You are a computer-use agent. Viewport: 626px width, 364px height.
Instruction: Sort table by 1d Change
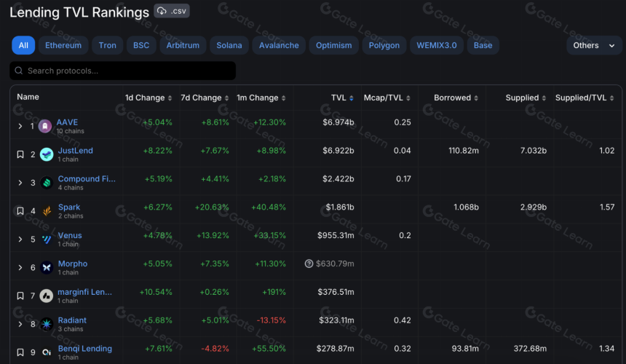coord(148,98)
